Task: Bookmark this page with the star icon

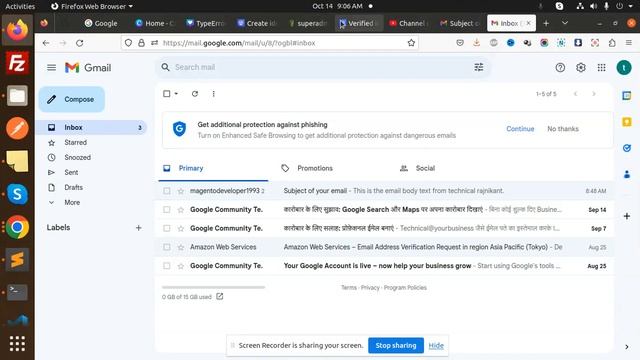Action: pos(411,43)
